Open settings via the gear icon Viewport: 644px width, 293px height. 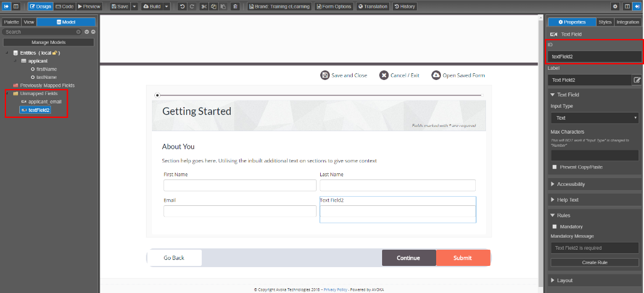pos(615,6)
